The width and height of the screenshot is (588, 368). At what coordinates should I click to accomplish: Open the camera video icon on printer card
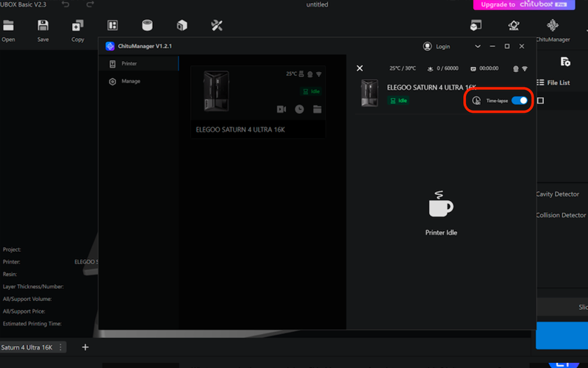[282, 109]
